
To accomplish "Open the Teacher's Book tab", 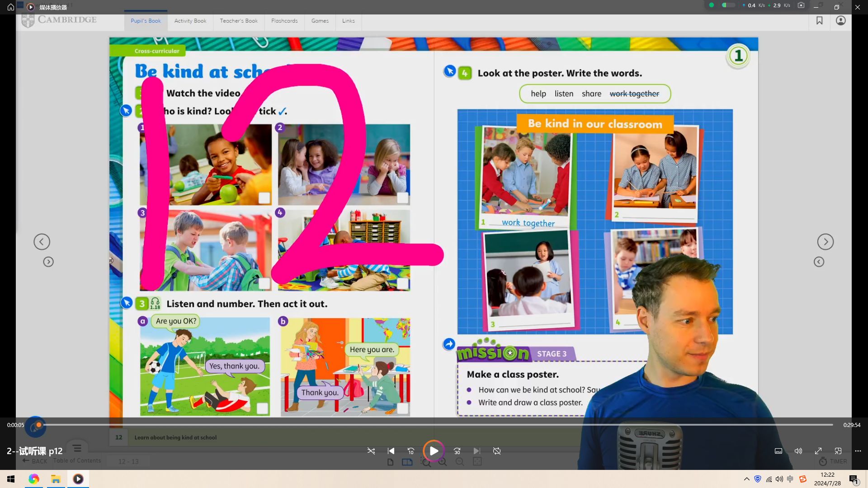I will pyautogui.click(x=238, y=21).
